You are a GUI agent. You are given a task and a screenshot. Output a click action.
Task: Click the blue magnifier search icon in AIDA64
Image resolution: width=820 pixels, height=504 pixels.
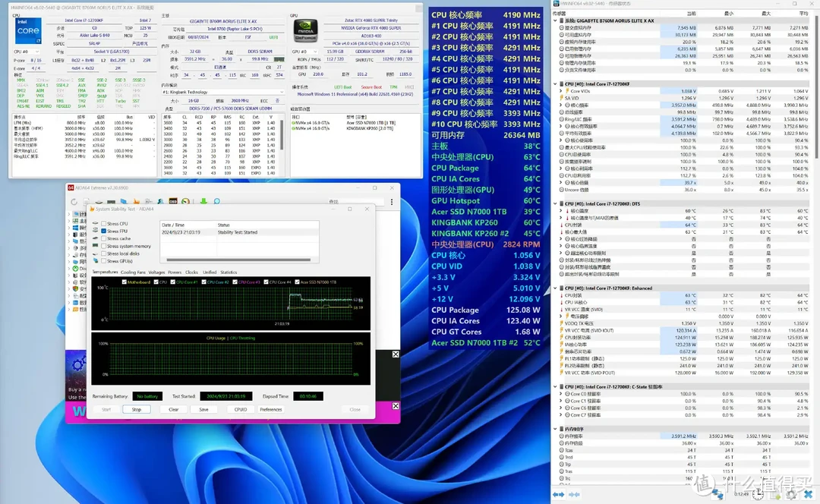(217, 201)
